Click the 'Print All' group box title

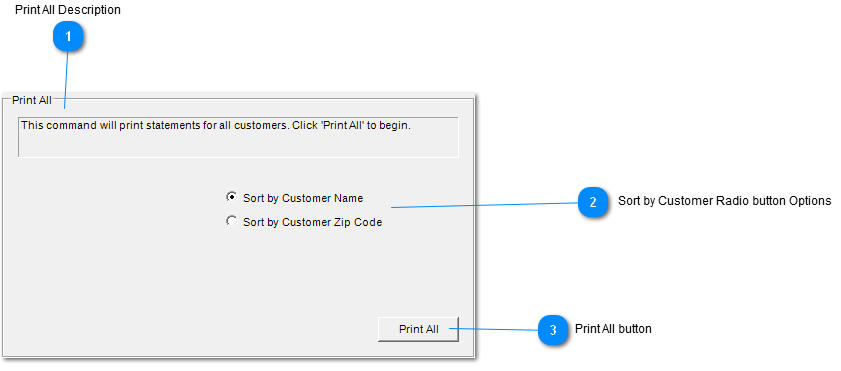(32, 100)
